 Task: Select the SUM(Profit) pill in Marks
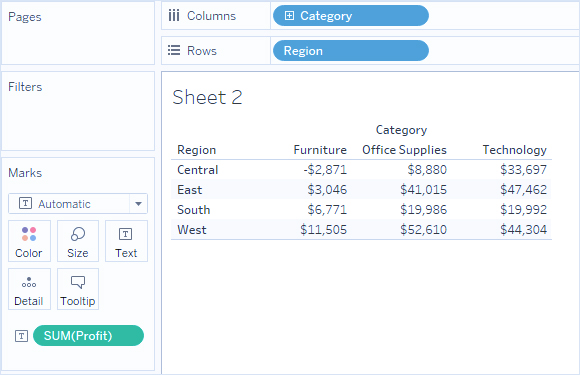(x=88, y=335)
